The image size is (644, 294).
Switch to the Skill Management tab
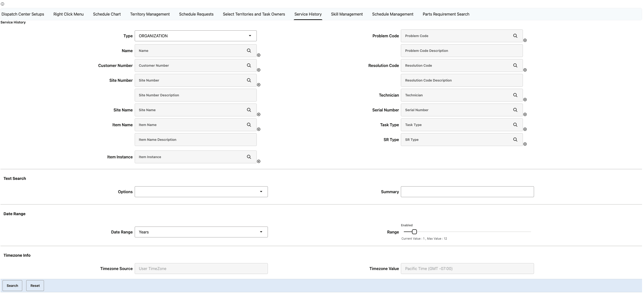[x=346, y=14]
